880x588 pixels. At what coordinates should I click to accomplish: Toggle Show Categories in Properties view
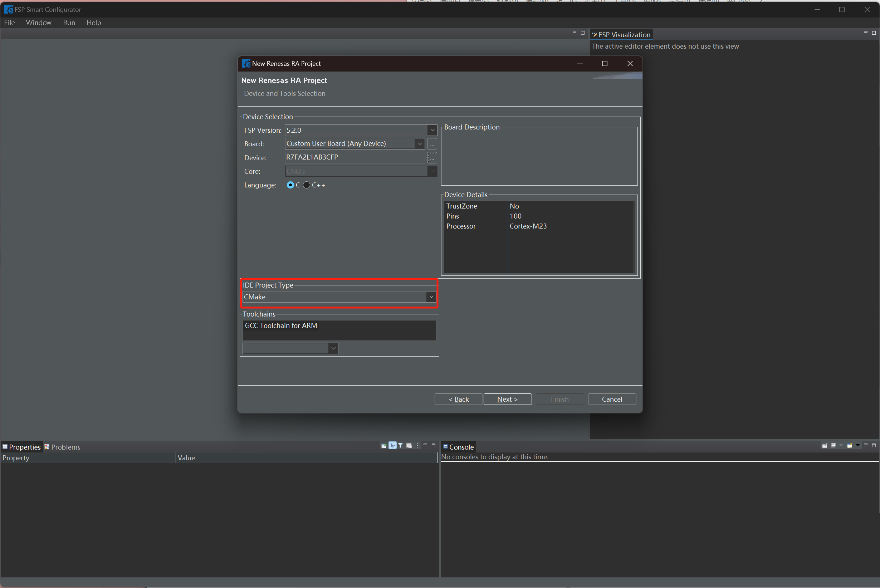pos(392,446)
